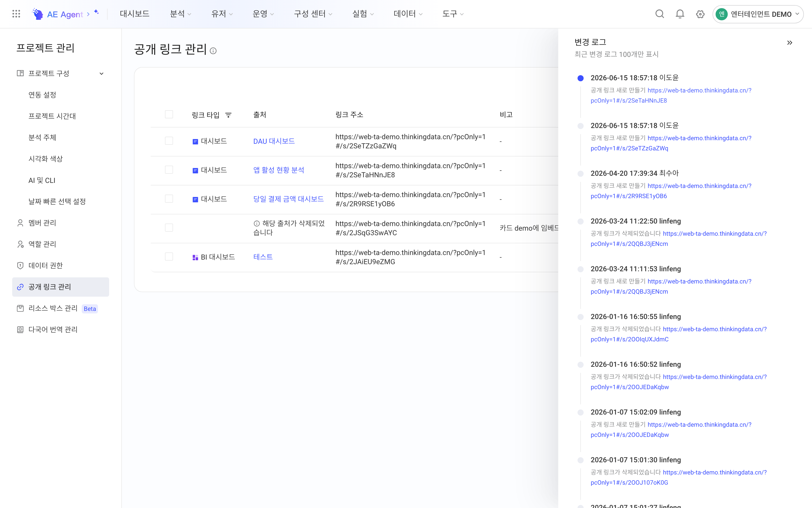The image size is (812, 508).
Task: Open the 대시보드 top menu item
Action: coord(134,14)
